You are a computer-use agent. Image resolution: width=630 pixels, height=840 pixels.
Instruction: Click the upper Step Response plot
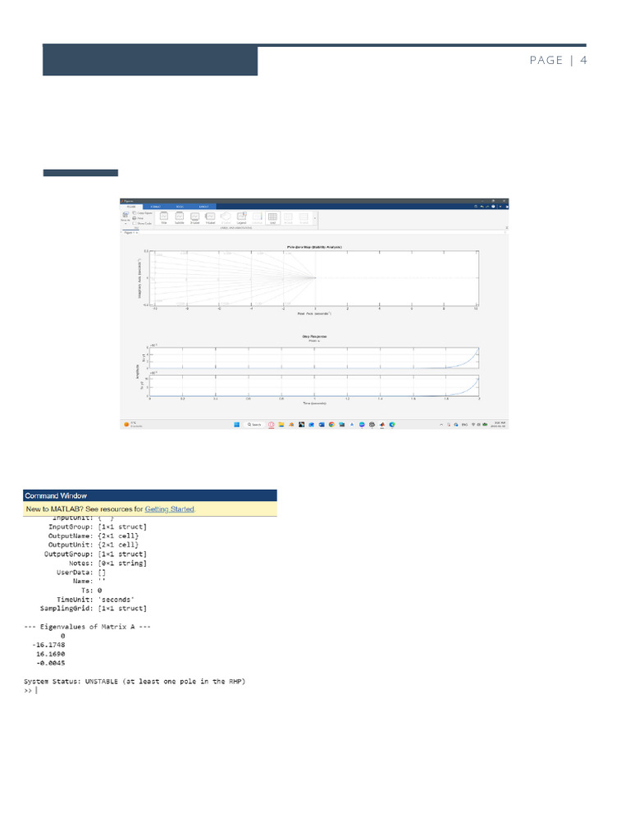pyautogui.click(x=315, y=358)
